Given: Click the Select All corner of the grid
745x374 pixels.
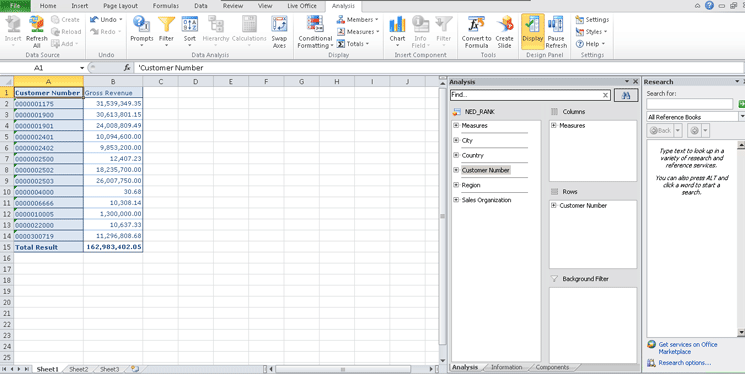Looking at the screenshot, I should tap(7, 82).
